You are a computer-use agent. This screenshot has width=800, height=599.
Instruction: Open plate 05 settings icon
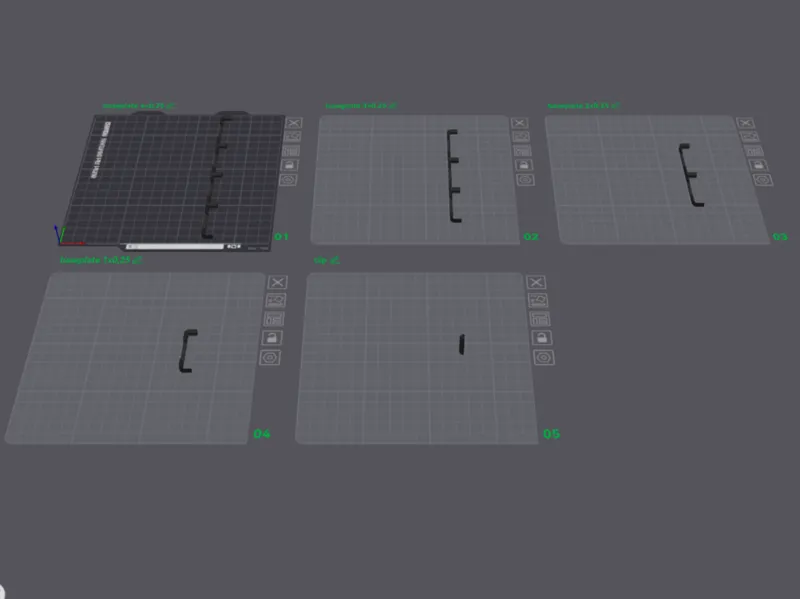pyautogui.click(x=544, y=357)
